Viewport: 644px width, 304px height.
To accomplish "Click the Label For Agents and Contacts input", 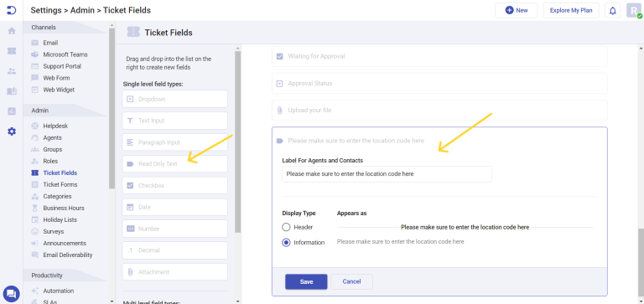I will [387, 174].
